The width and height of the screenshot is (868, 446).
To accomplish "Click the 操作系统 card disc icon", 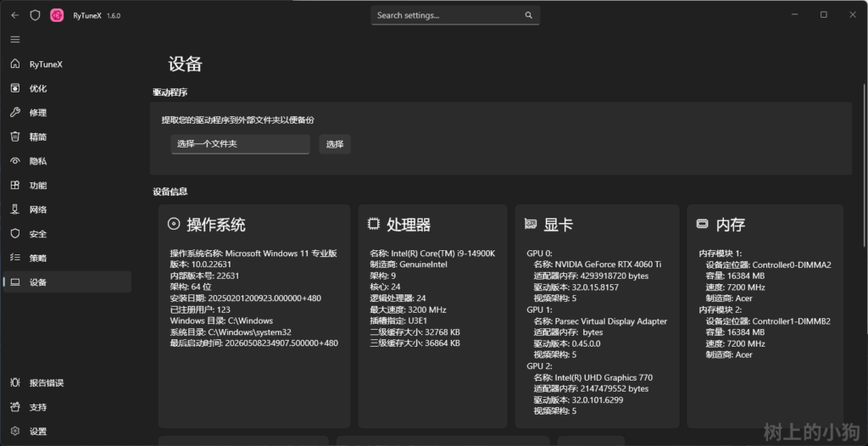I will [x=174, y=224].
